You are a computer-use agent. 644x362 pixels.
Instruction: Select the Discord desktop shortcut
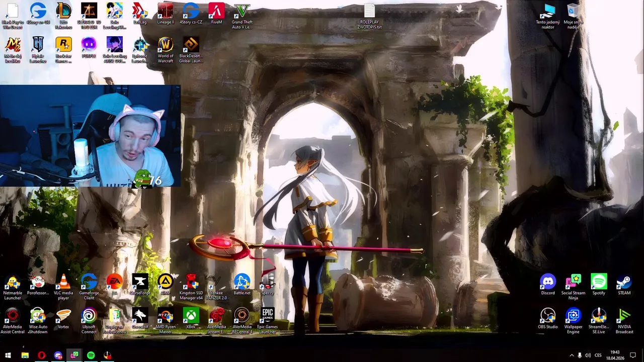point(548,285)
